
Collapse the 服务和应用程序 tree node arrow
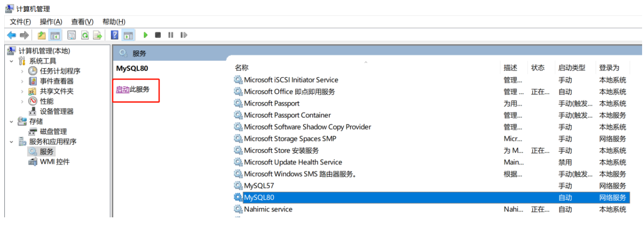pyautogui.click(x=11, y=142)
